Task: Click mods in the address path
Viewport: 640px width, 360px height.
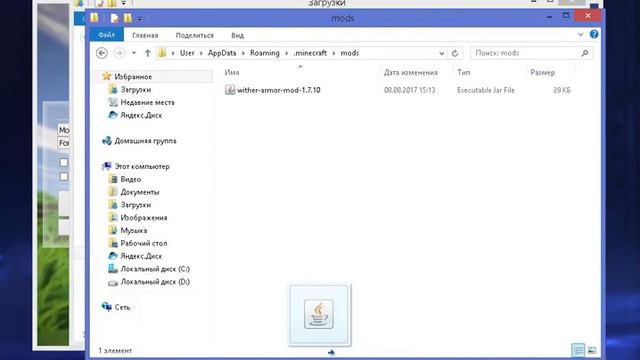Action: (350, 53)
